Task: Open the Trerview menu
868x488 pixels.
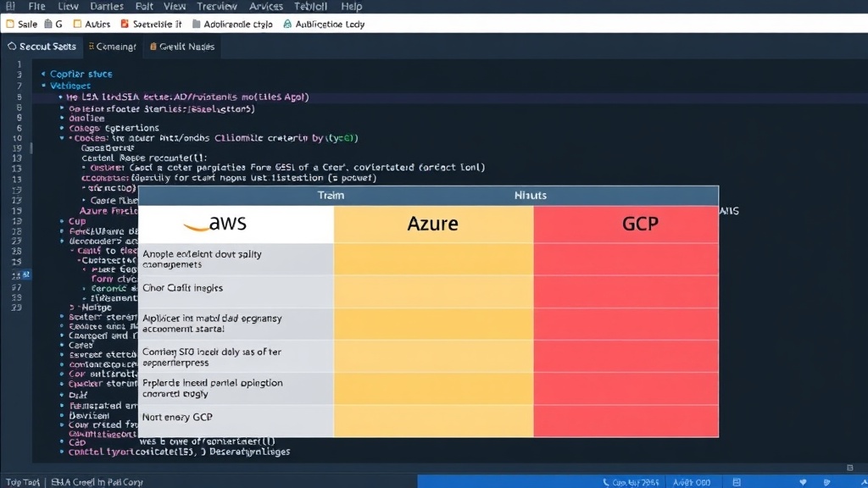Action: 217,6
